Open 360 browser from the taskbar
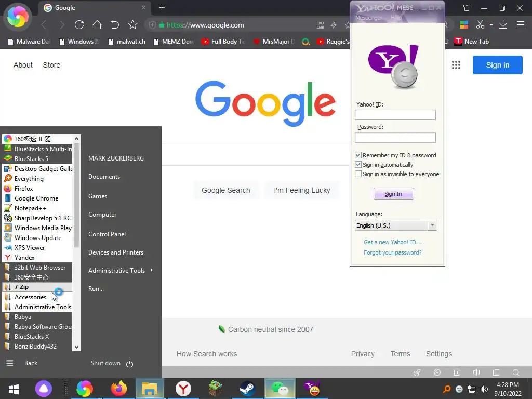Screen dimensions: 532x399 pos(85,389)
